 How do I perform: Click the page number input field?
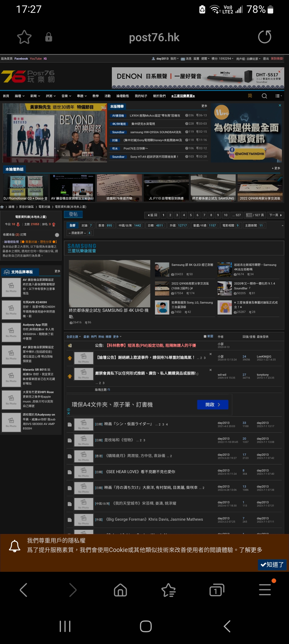pos(249,215)
